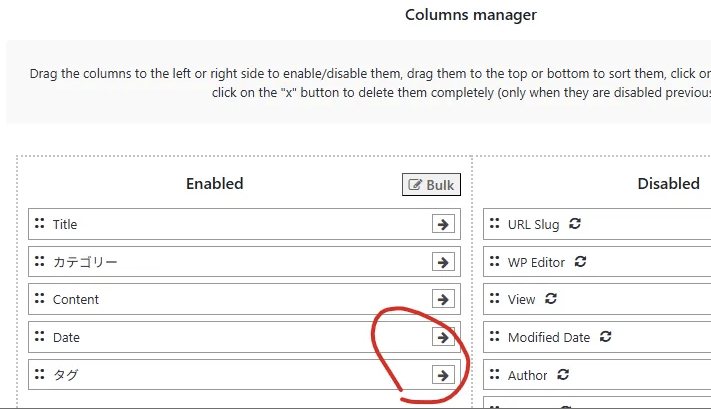Click the arrow button on Date row
This screenshot has height=409, width=711.
click(x=442, y=337)
